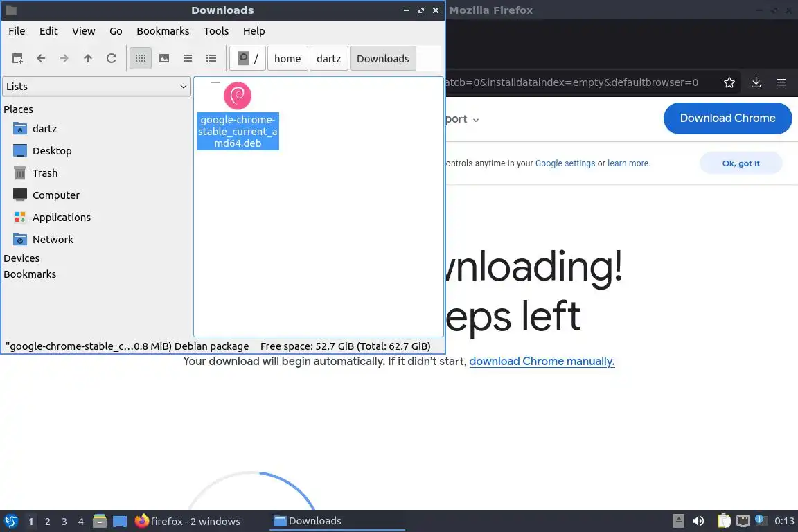
Task: Open the clipboard manager tray icon
Action: [724, 522]
